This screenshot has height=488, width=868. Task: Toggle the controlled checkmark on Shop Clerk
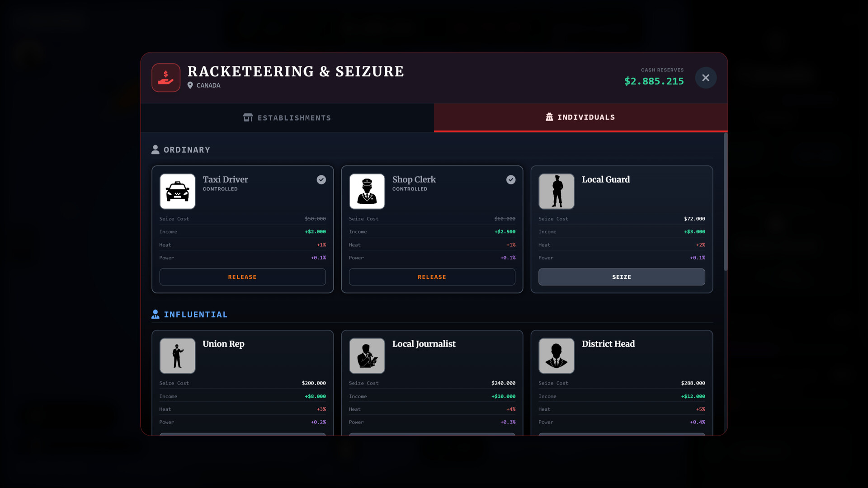510,179
